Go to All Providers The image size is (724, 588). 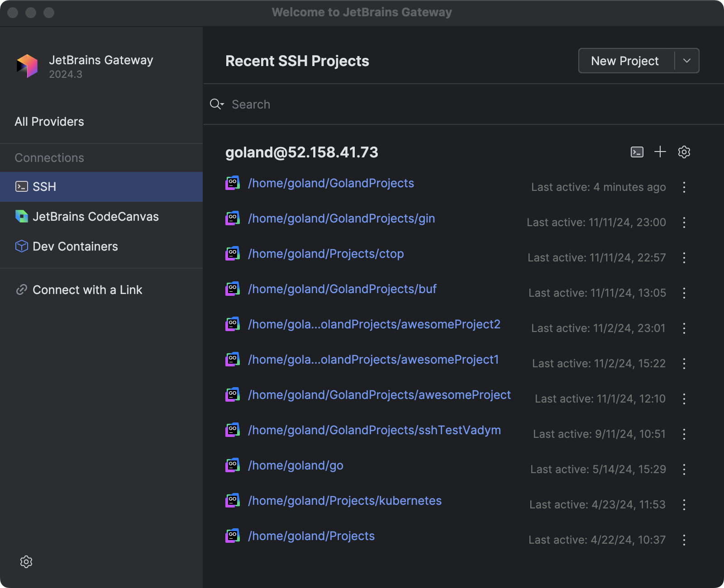click(49, 122)
